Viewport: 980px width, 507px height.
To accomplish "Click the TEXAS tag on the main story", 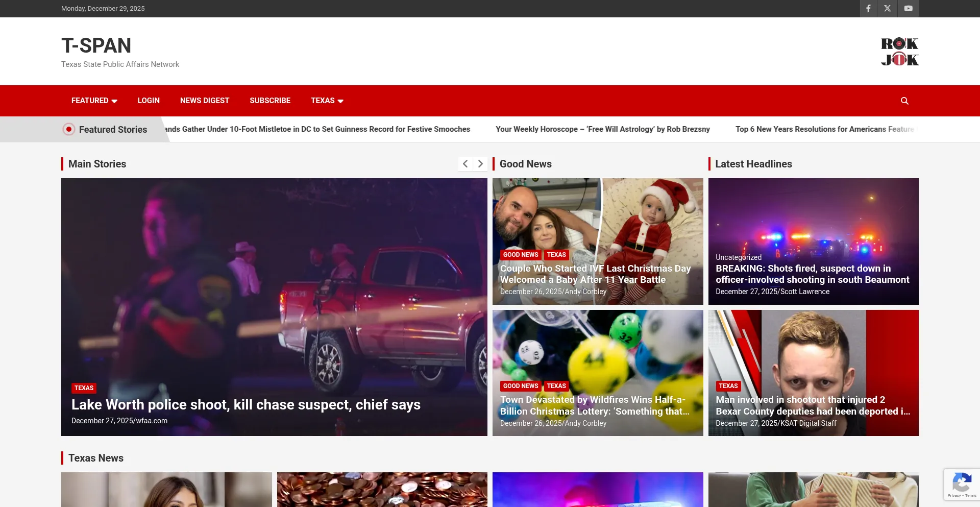I will pyautogui.click(x=84, y=388).
